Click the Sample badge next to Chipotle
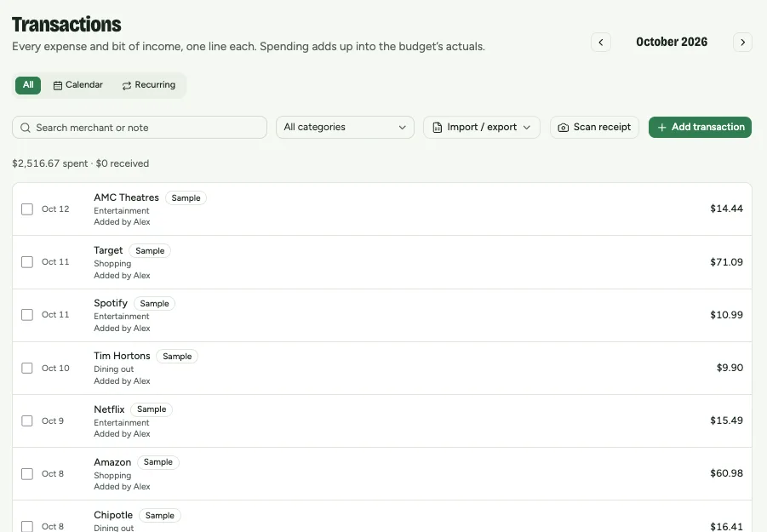The image size is (767, 532). [x=160, y=515]
